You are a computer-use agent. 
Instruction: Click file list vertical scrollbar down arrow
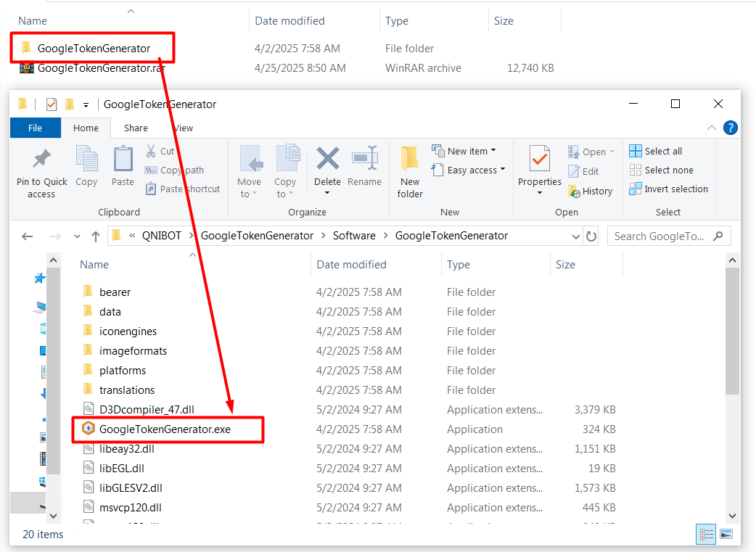click(732, 515)
